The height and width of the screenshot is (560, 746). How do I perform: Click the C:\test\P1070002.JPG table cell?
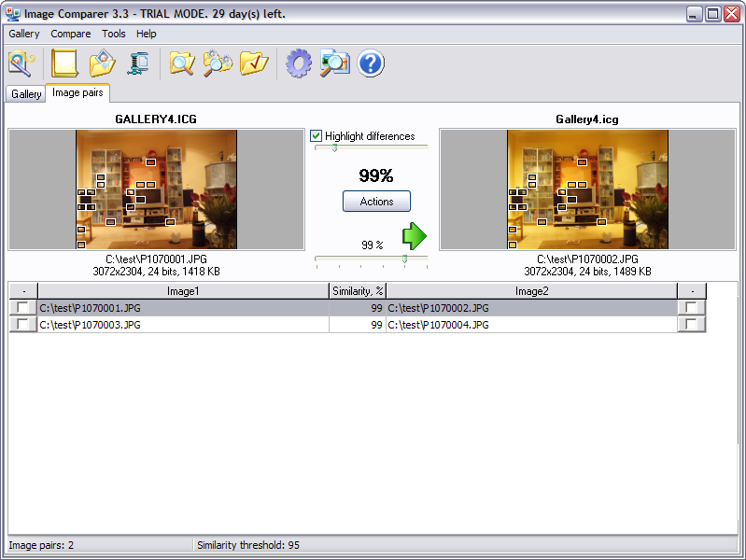click(x=531, y=308)
